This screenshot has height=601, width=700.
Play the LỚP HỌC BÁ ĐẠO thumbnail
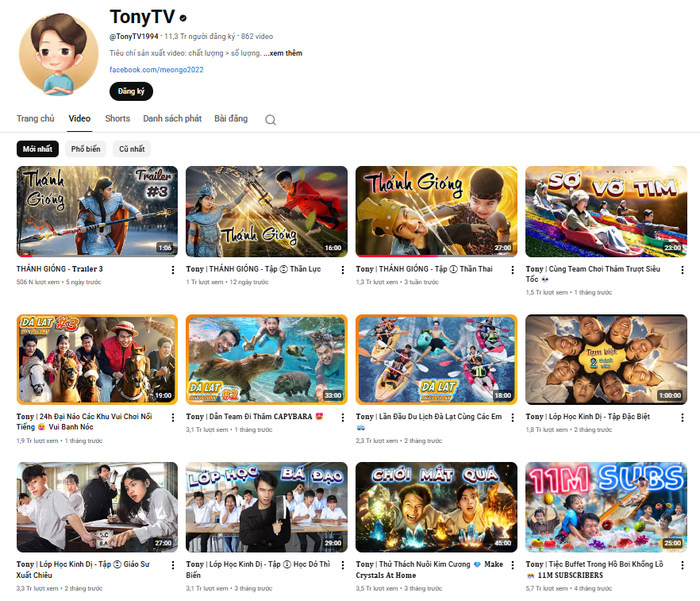point(267,507)
